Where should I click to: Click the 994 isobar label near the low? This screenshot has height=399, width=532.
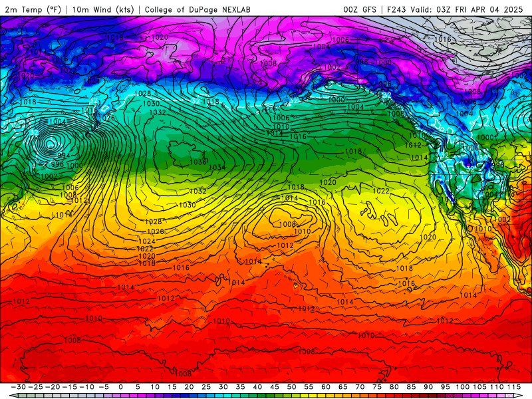(x=63, y=156)
